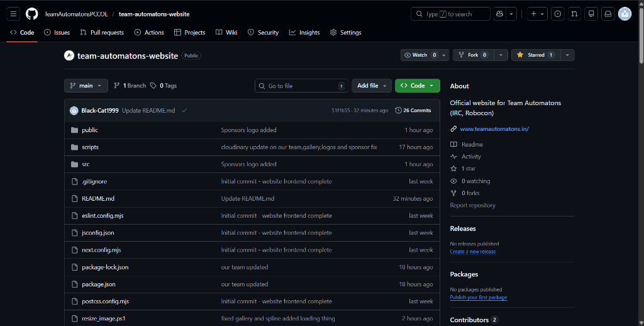This screenshot has width=644, height=326.
Task: Click the GitHub logo icon
Action: tap(31, 14)
